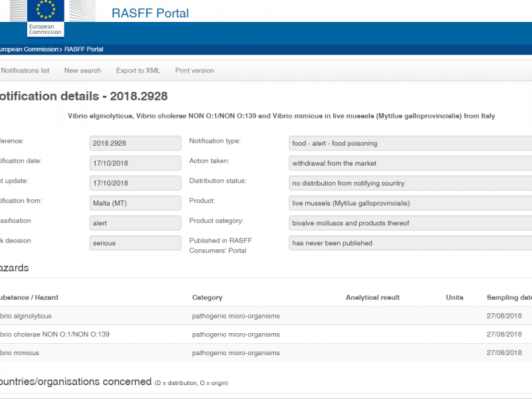
Task: Select Vibrio cholerae NON O:1/NON O:139 row
Action: click(x=266, y=334)
